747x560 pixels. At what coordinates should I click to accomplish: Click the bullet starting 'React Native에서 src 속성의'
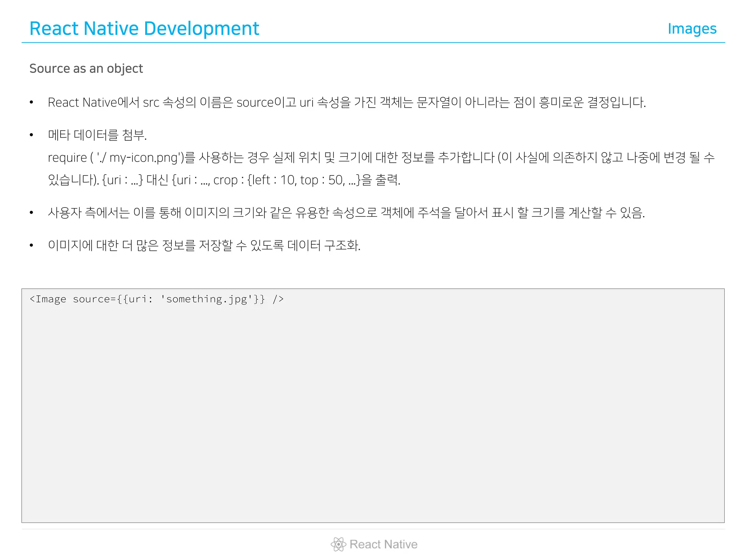tap(347, 102)
